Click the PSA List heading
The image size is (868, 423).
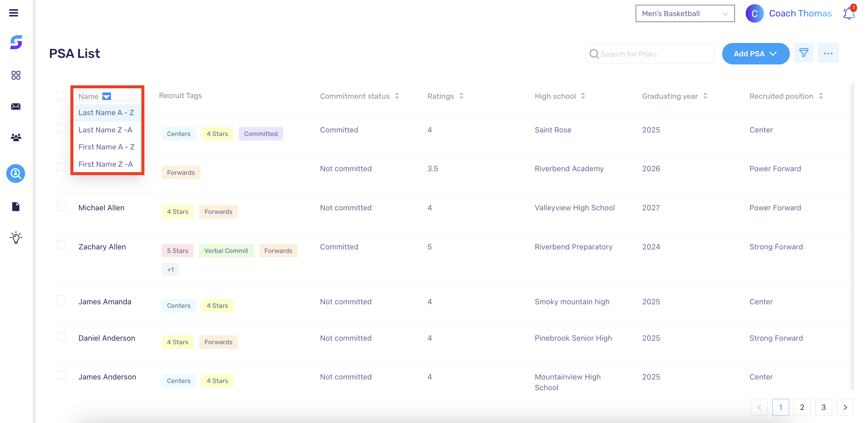coord(75,53)
